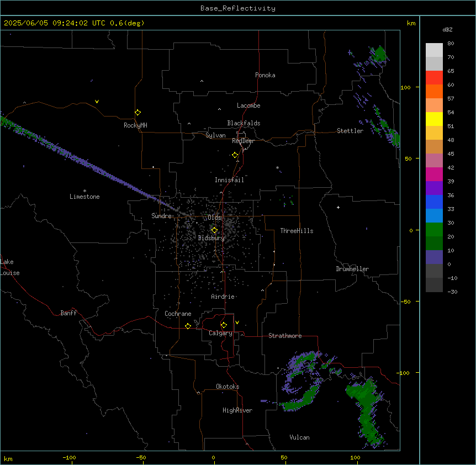Select the pink 45-42 dBZ legend swatch

coord(434,160)
